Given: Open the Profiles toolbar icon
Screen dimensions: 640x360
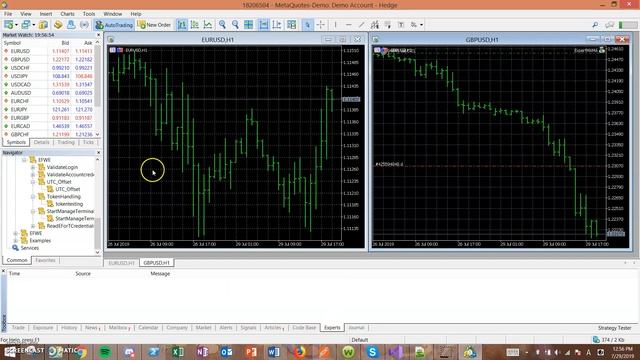Looking at the screenshot, I should click(x=25, y=25).
